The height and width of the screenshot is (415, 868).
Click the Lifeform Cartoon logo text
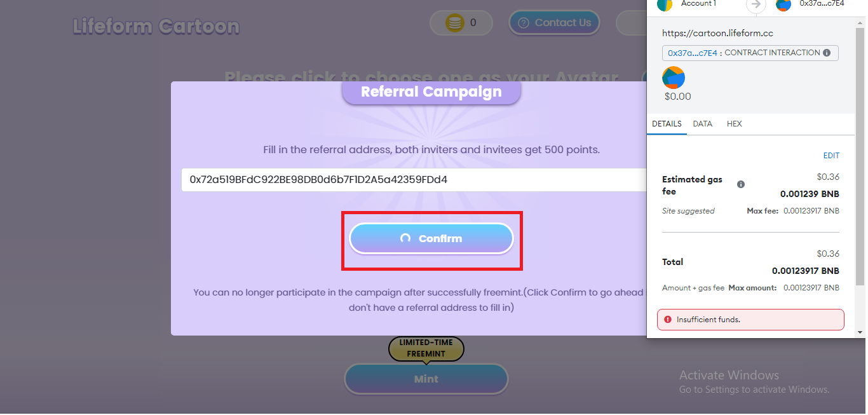pyautogui.click(x=156, y=27)
